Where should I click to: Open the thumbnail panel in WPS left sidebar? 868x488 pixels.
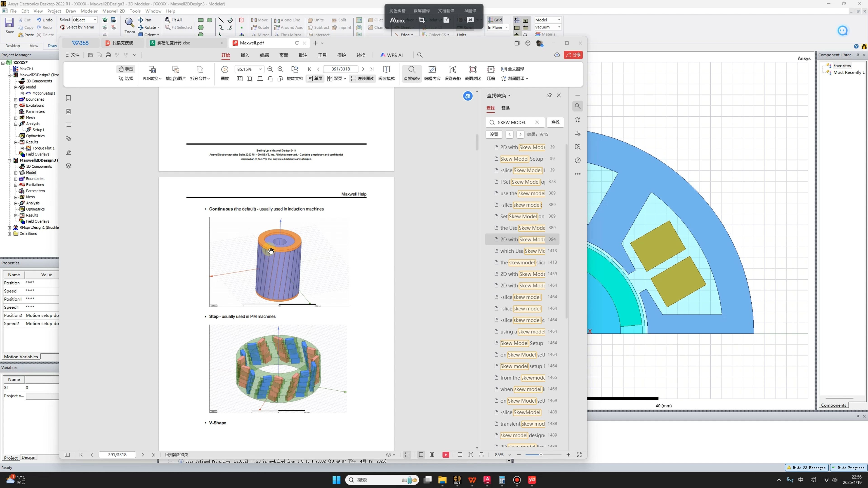click(x=68, y=111)
